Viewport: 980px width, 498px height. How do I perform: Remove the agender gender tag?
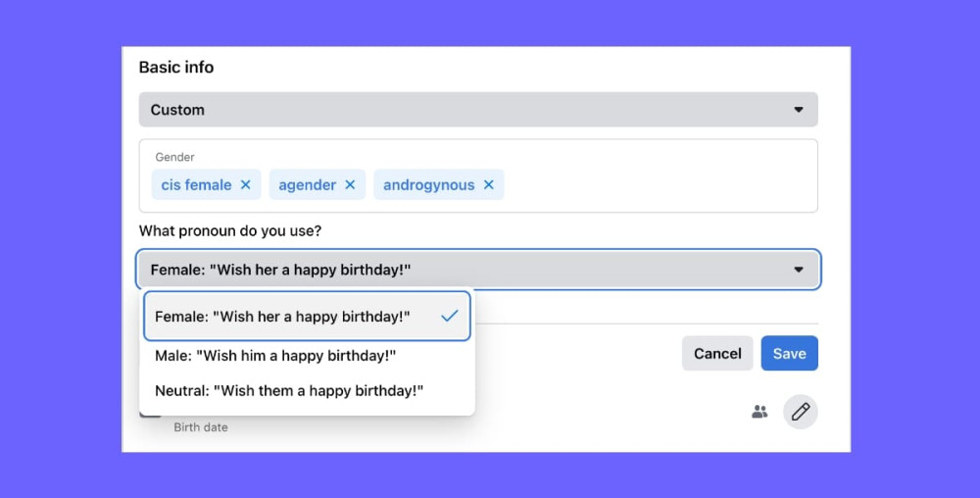tap(350, 185)
